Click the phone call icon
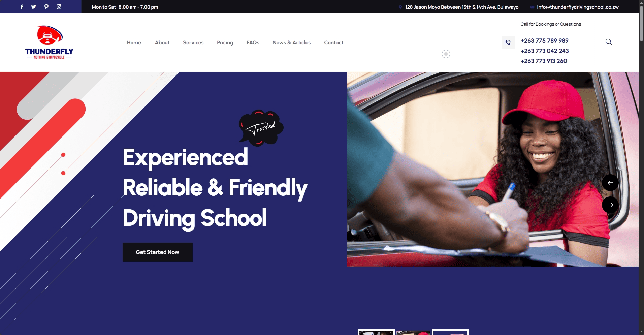This screenshot has height=335, width=644. tap(508, 42)
